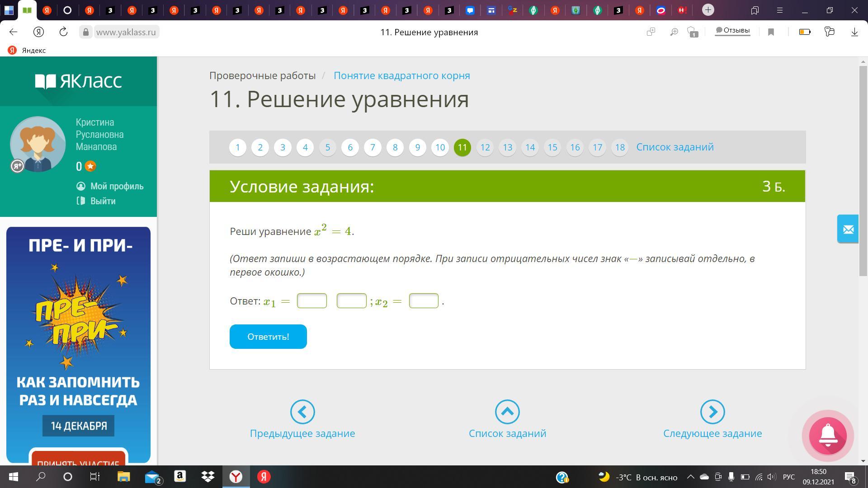This screenshot has height=488, width=868.
Task: Open the browser menu hamburger icon
Action: 779,10
